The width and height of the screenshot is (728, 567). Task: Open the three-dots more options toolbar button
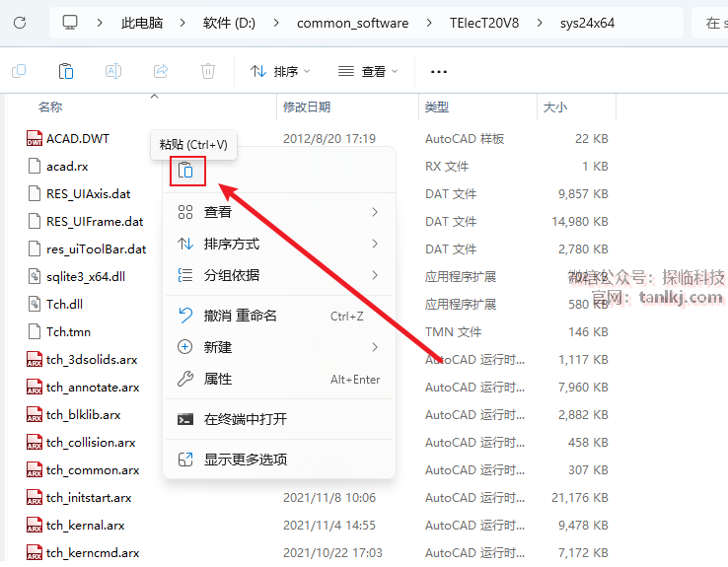click(440, 71)
